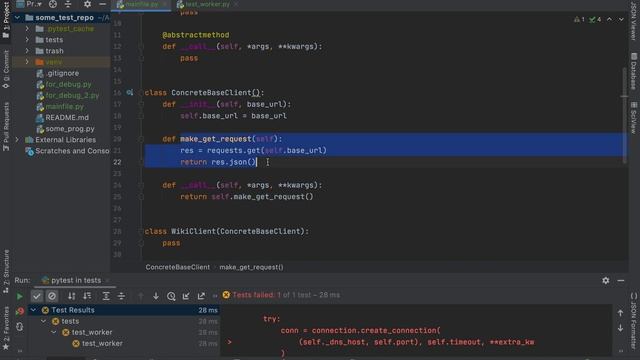This screenshot has height=360, width=640.
Task: Open the Commit tool window tab
Action: [6, 69]
